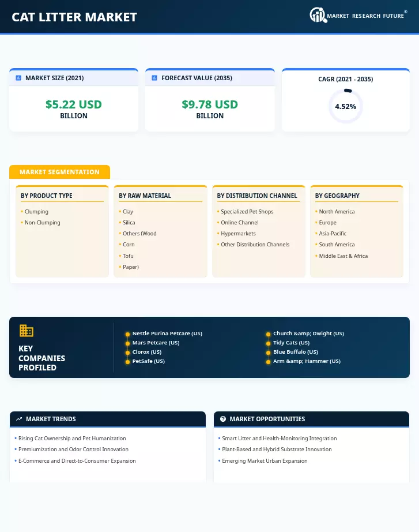
Task: Click the Tofu raw material item
Action: click(x=128, y=256)
